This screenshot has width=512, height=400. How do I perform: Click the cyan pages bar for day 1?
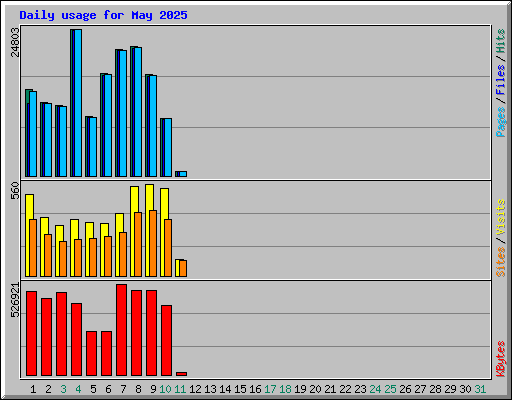coord(33,134)
